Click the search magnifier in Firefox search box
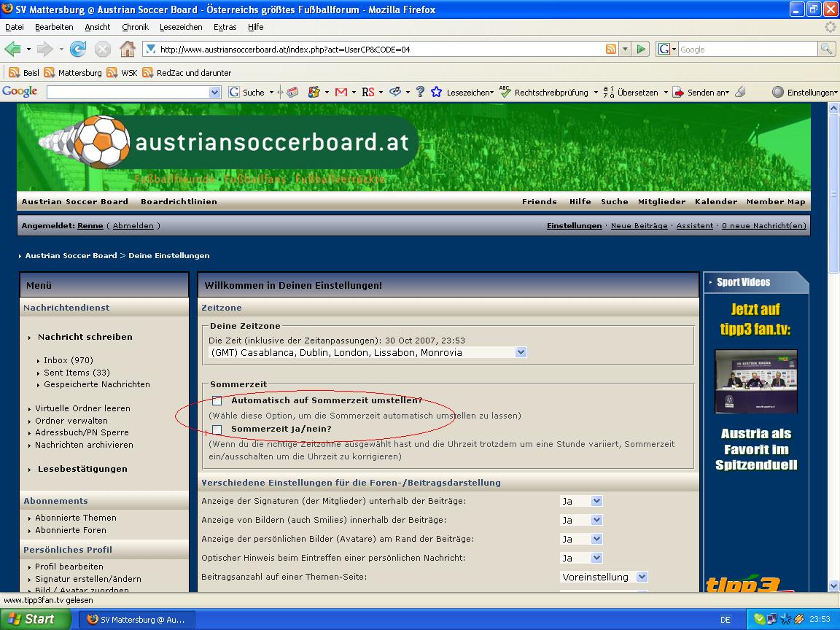The image size is (840, 630). [x=827, y=50]
